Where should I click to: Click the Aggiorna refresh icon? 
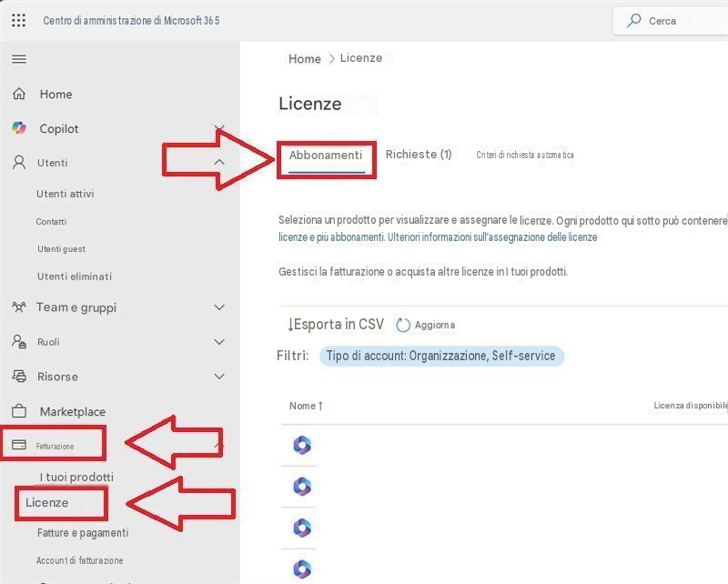pyautogui.click(x=402, y=325)
